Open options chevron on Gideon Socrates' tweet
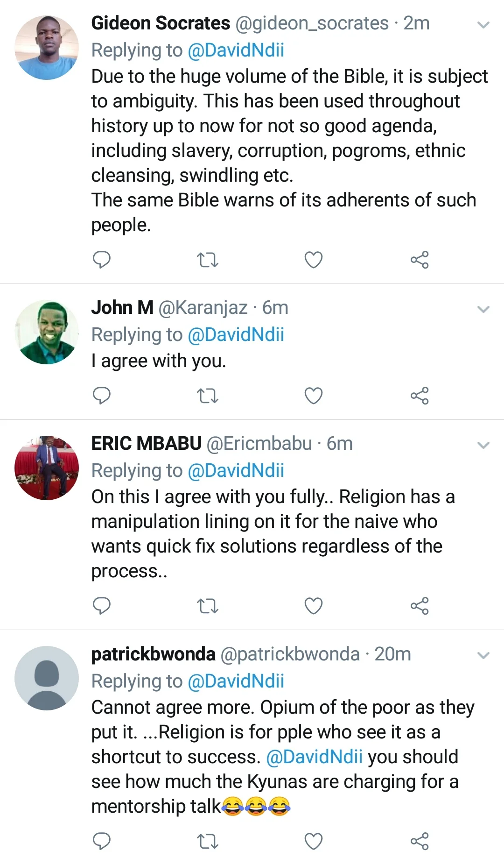504x865 pixels. click(x=484, y=25)
